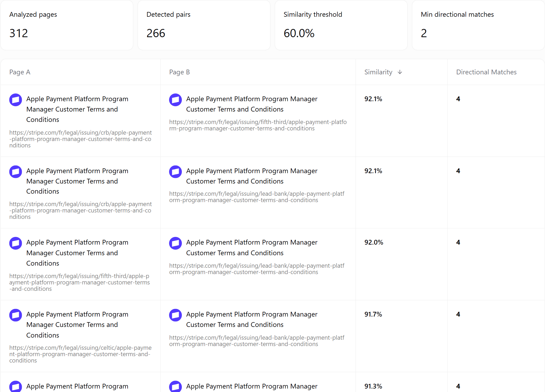Click first row Page B Stripe favicon
The height and width of the screenshot is (392, 545).
point(175,100)
